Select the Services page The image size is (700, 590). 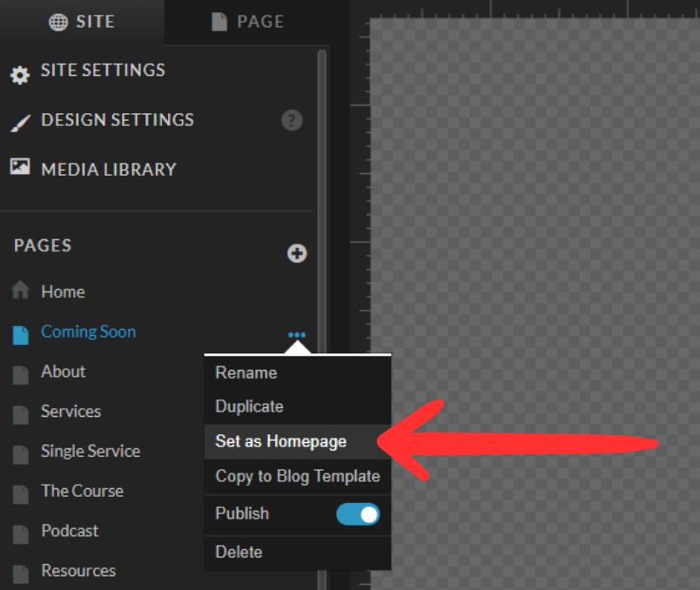coord(71,411)
